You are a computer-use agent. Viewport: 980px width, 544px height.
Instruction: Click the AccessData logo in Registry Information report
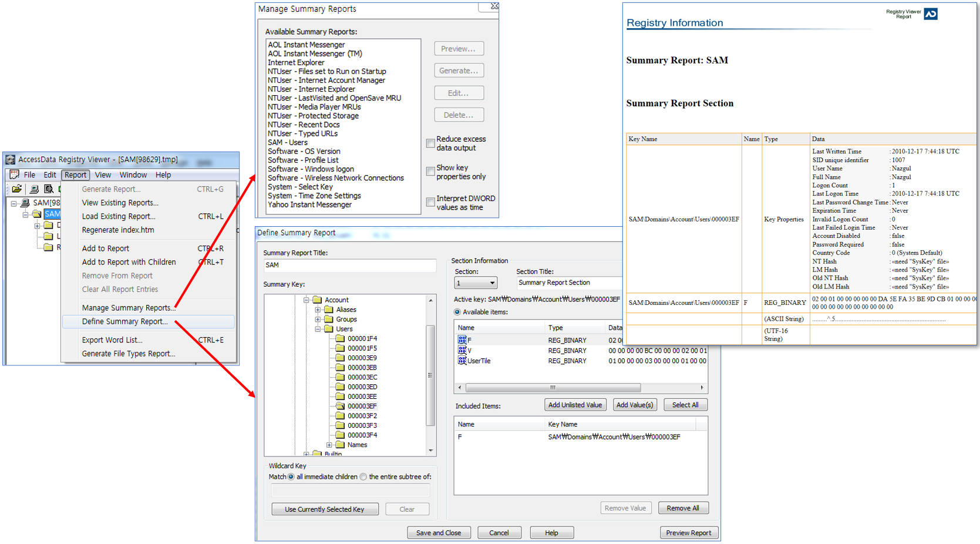click(x=931, y=14)
